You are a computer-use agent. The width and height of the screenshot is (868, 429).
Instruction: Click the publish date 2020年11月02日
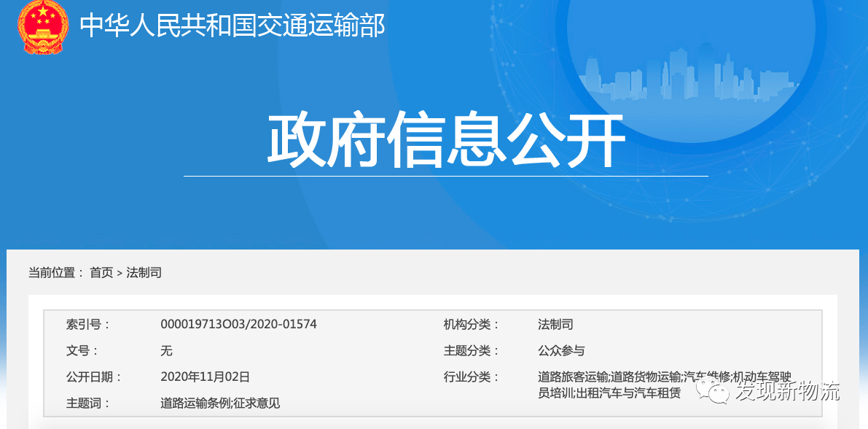(205, 376)
